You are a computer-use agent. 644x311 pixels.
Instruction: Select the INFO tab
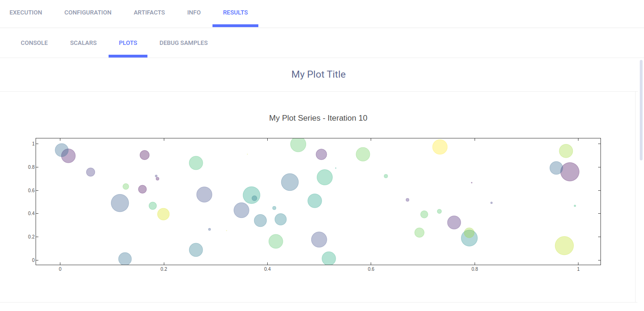pyautogui.click(x=194, y=13)
